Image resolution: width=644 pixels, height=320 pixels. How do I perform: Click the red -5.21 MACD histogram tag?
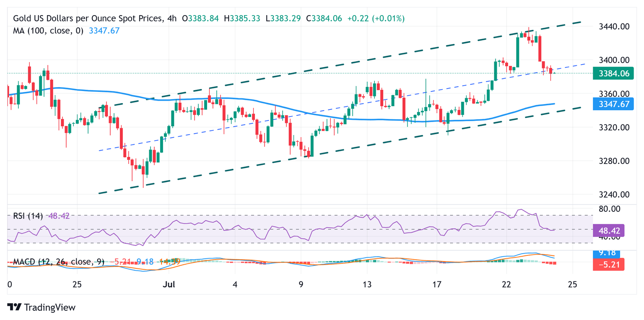point(609,265)
